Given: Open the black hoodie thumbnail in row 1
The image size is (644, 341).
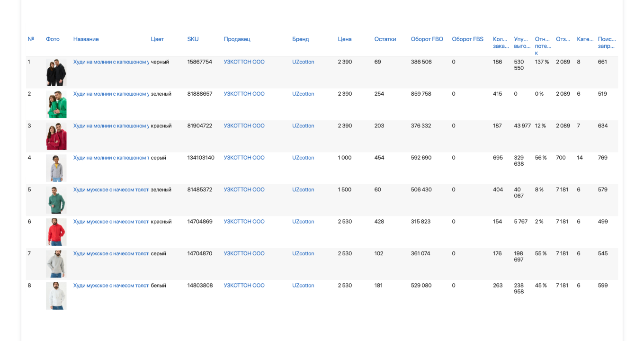Looking at the screenshot, I should pyautogui.click(x=56, y=72).
